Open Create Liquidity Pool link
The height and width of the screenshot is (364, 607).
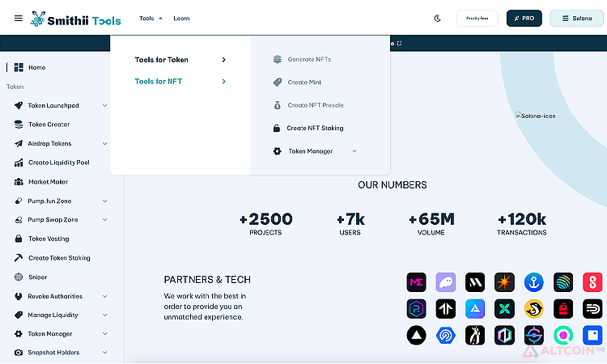[x=59, y=163]
